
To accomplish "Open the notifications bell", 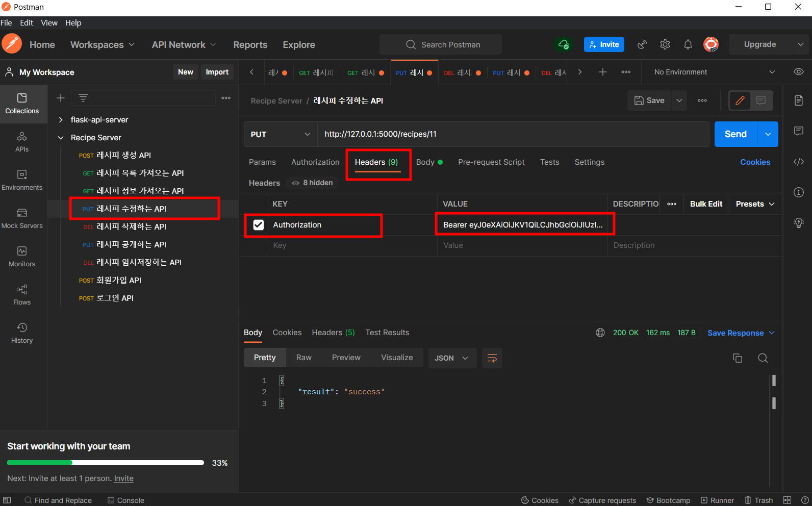I will pos(688,44).
